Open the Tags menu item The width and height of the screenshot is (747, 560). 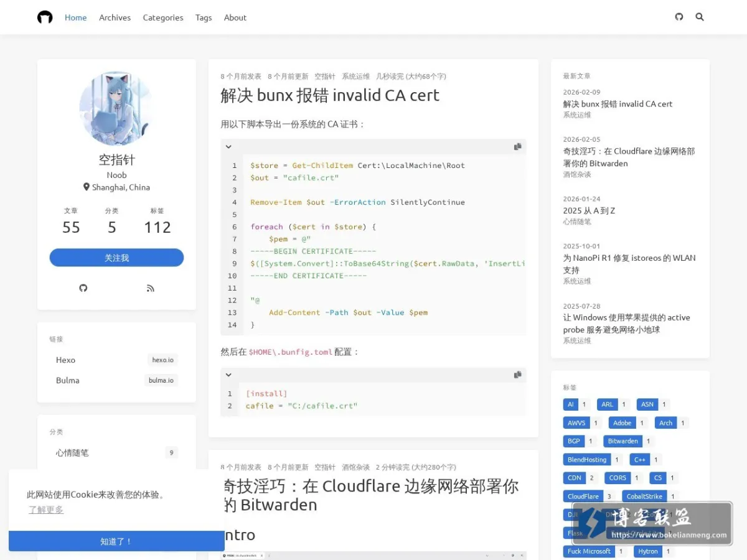coord(204,17)
